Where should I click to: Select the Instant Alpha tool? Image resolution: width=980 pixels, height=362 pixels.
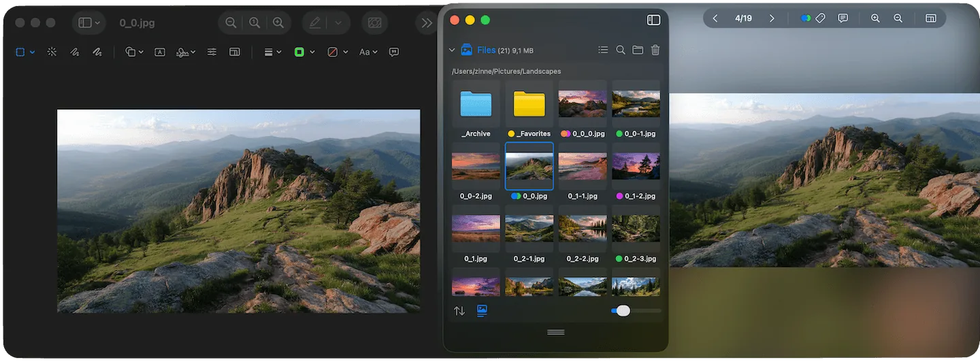pos(52,52)
